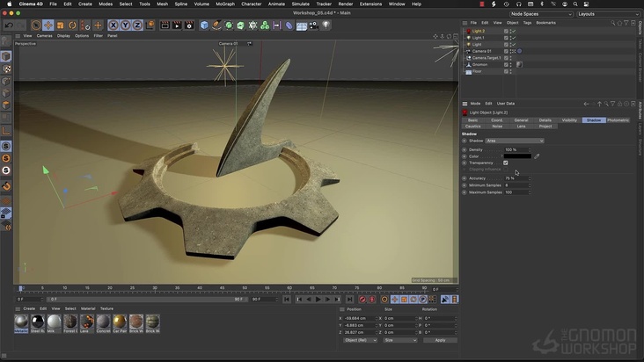
Task: Open the Cube primitive object icon
Action: (x=204, y=25)
